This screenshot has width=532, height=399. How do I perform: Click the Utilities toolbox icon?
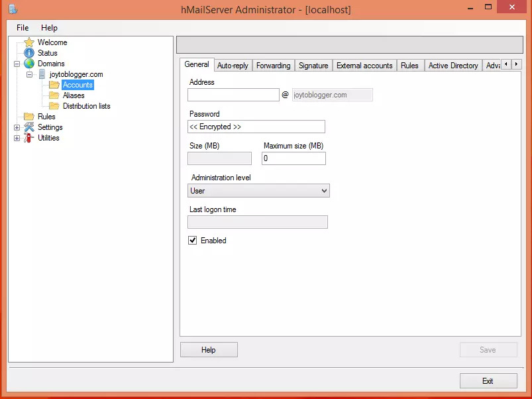29,138
